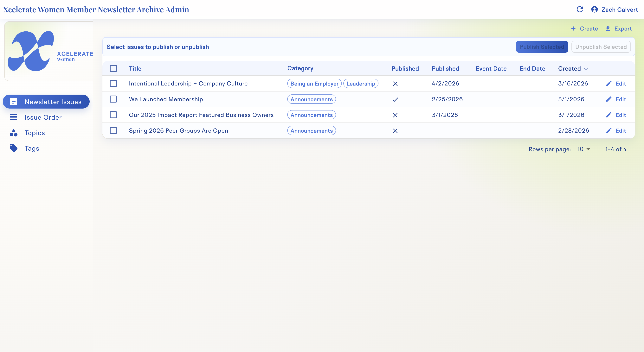
Task: Open the Zach Calvert user profile icon
Action: (594, 9)
